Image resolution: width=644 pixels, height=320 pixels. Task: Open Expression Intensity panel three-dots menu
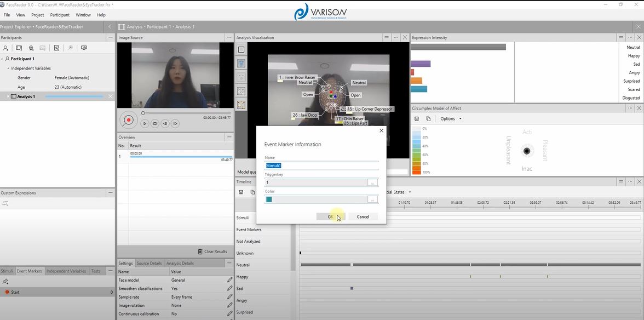[x=630, y=37]
